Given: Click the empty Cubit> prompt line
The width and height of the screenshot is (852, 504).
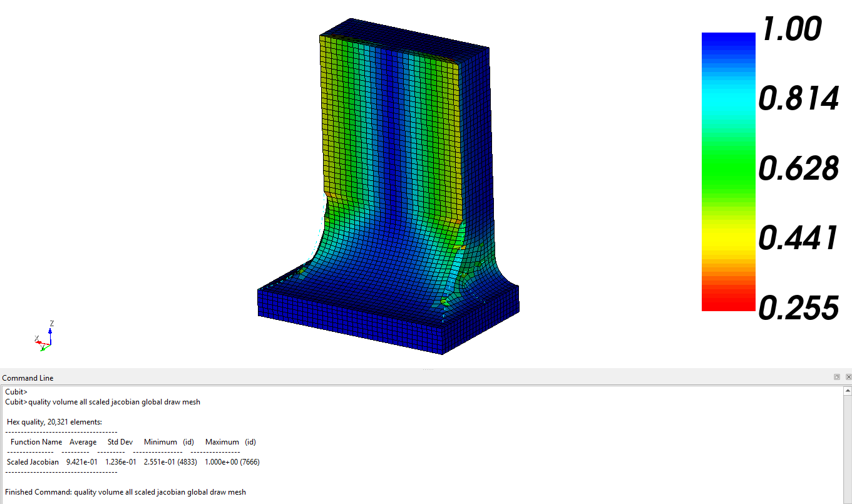Looking at the screenshot, I should point(15,392).
